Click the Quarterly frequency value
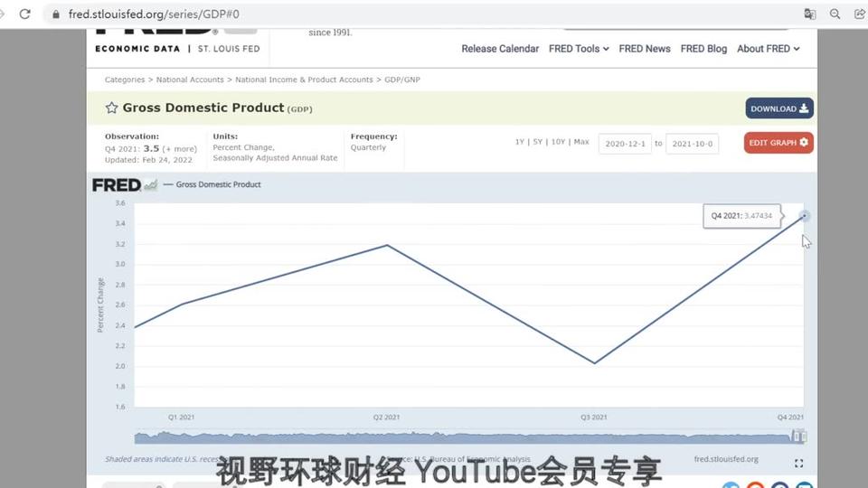 pos(368,147)
